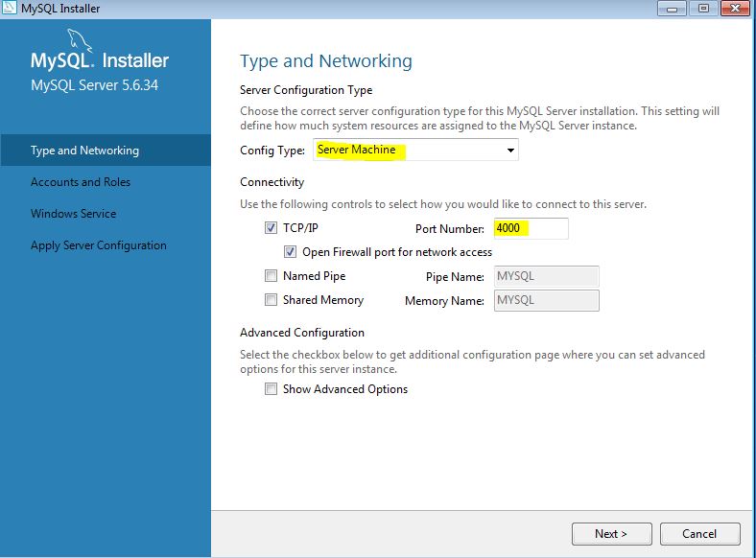Click the Advanced Configuration section label

302,333
